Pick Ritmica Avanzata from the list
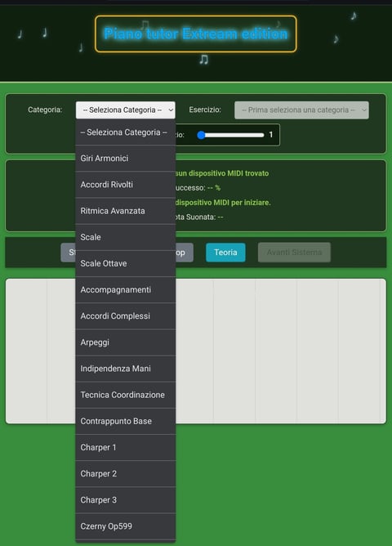The width and height of the screenshot is (392, 546). point(125,211)
